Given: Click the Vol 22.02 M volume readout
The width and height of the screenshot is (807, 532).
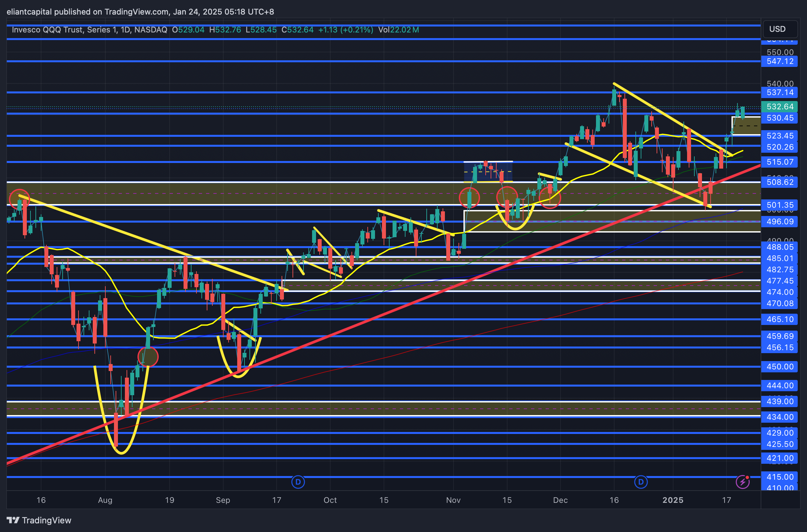Looking at the screenshot, I should 398,30.
